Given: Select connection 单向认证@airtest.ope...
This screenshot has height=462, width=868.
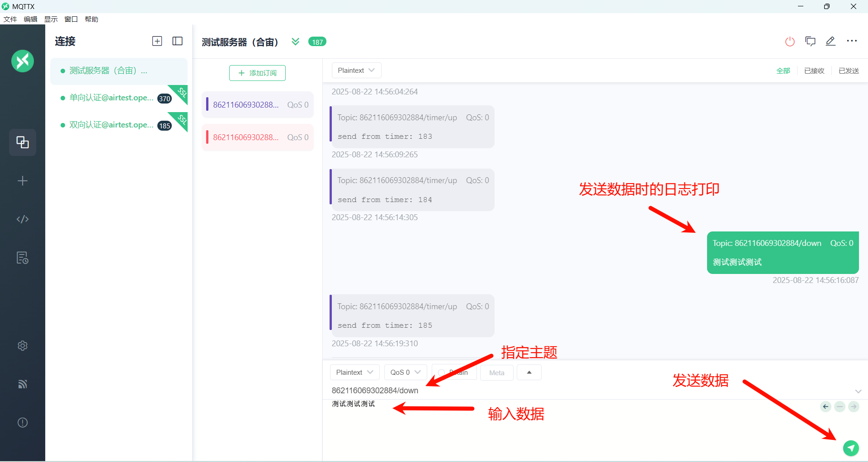Looking at the screenshot, I should pos(119,98).
